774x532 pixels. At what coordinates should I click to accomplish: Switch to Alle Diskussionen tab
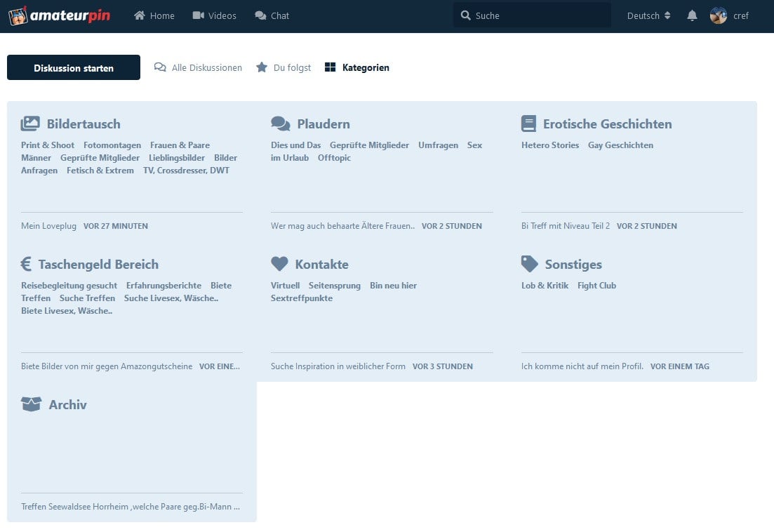point(198,68)
